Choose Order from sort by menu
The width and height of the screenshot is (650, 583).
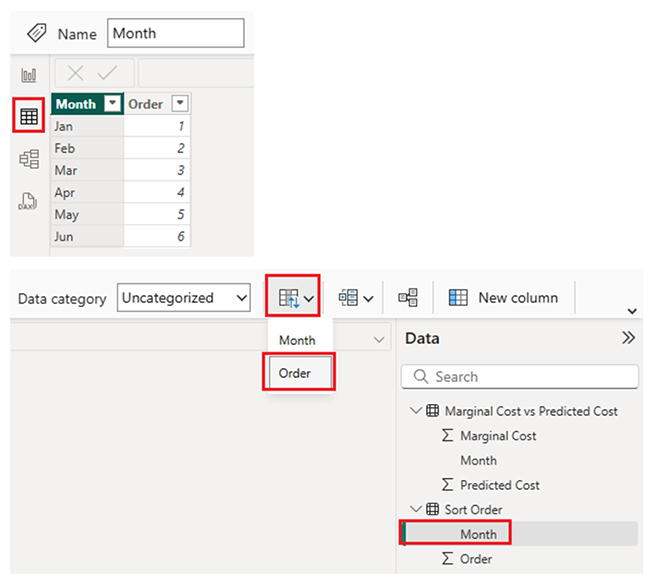(x=296, y=373)
